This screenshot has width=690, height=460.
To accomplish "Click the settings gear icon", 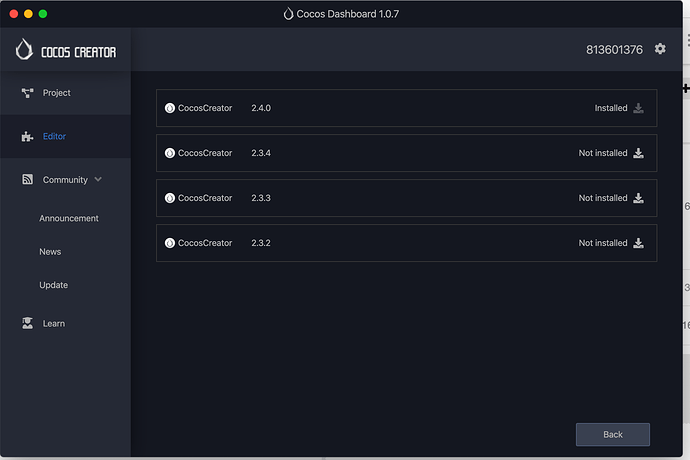I will (659, 49).
